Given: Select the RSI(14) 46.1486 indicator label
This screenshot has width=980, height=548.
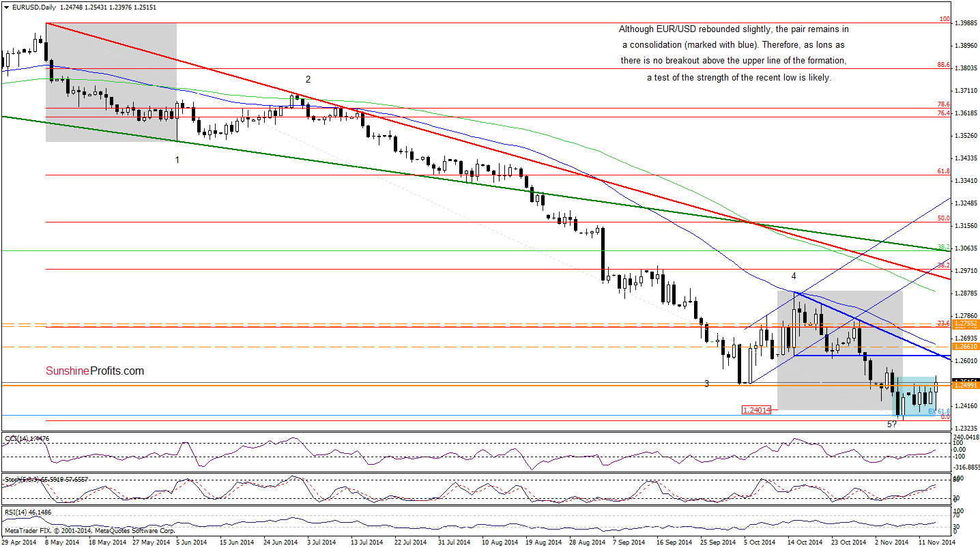Looking at the screenshot, I should [27, 511].
